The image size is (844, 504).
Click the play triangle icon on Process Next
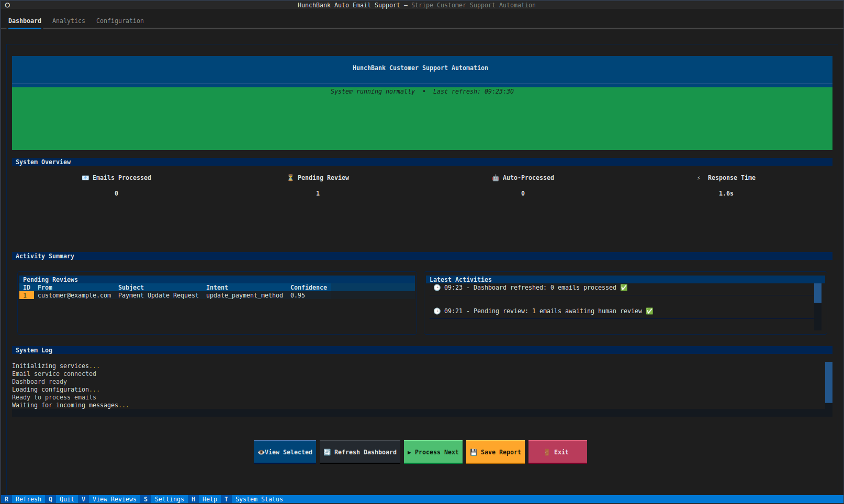click(409, 452)
